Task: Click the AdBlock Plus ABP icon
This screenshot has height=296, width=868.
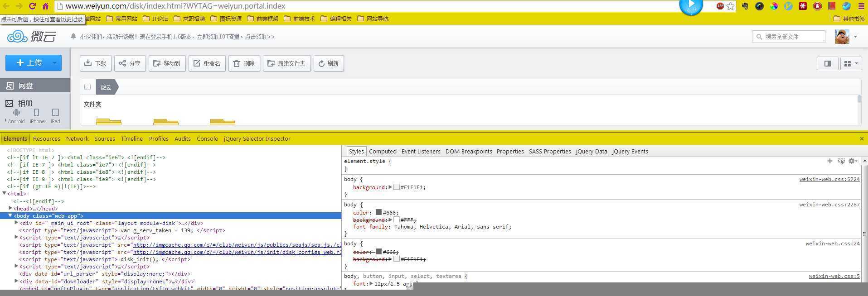Action: (720, 6)
